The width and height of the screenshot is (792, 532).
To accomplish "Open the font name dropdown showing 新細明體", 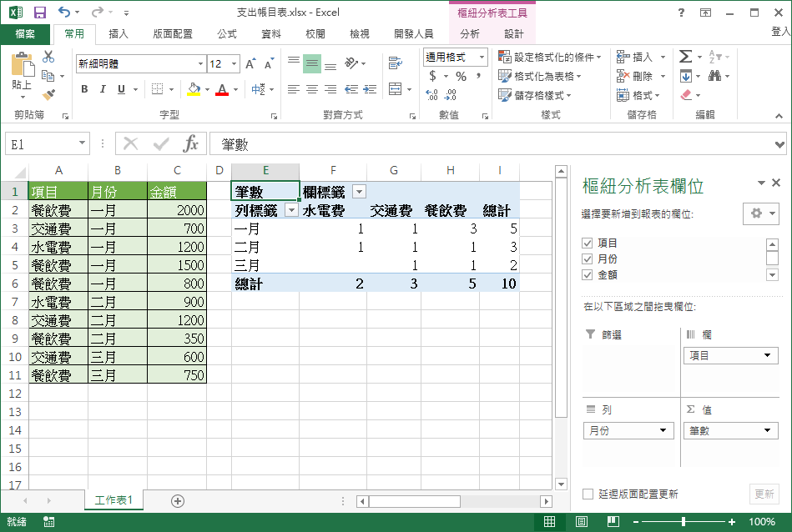I will pos(200,63).
